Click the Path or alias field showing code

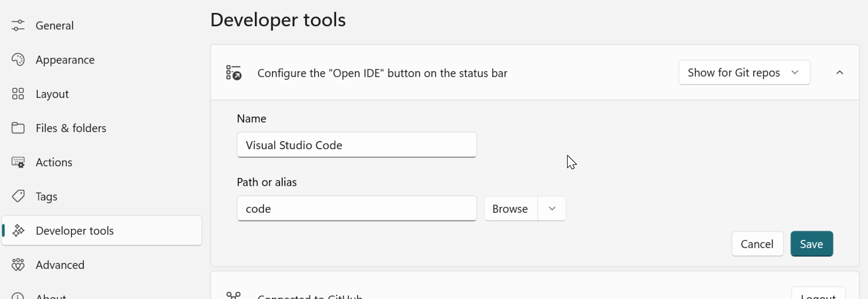point(356,208)
